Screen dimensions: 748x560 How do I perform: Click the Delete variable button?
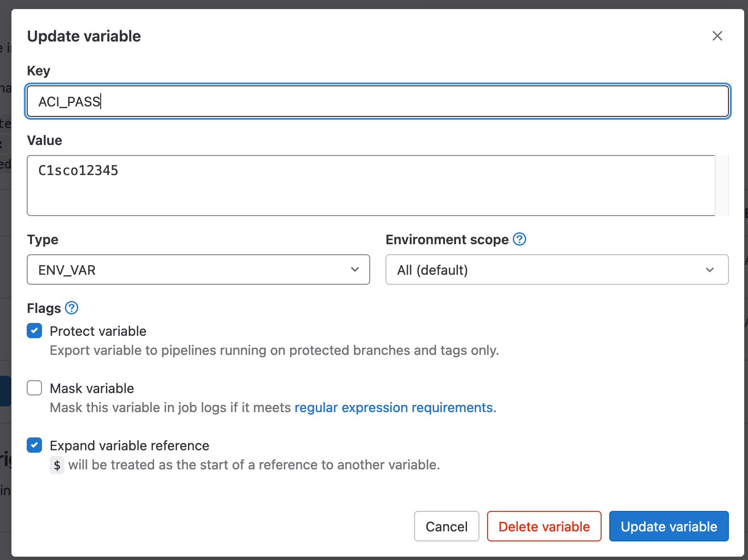tap(544, 526)
